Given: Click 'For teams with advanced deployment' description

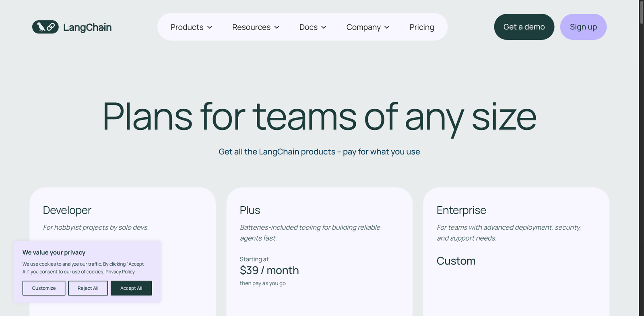Looking at the screenshot, I should (x=509, y=233).
